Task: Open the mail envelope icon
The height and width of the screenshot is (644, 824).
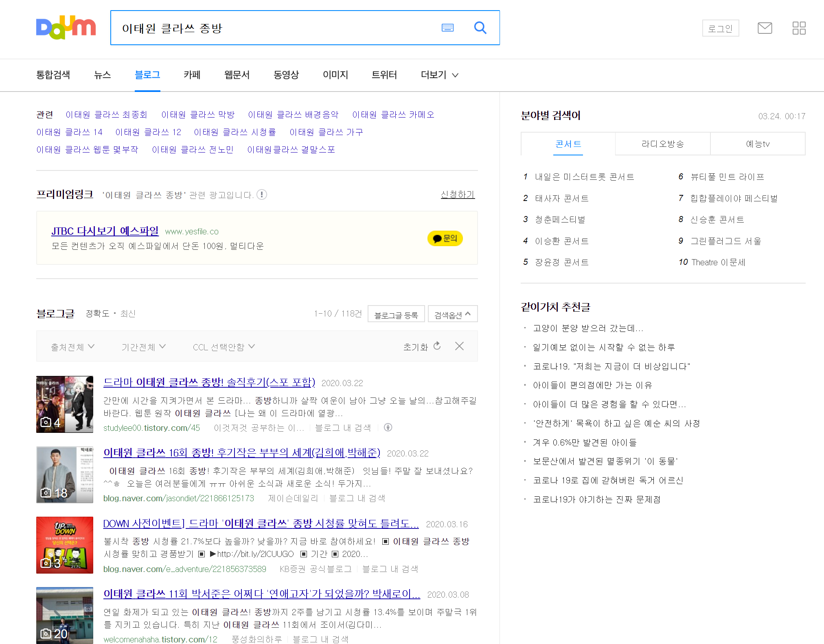Action: point(765,28)
